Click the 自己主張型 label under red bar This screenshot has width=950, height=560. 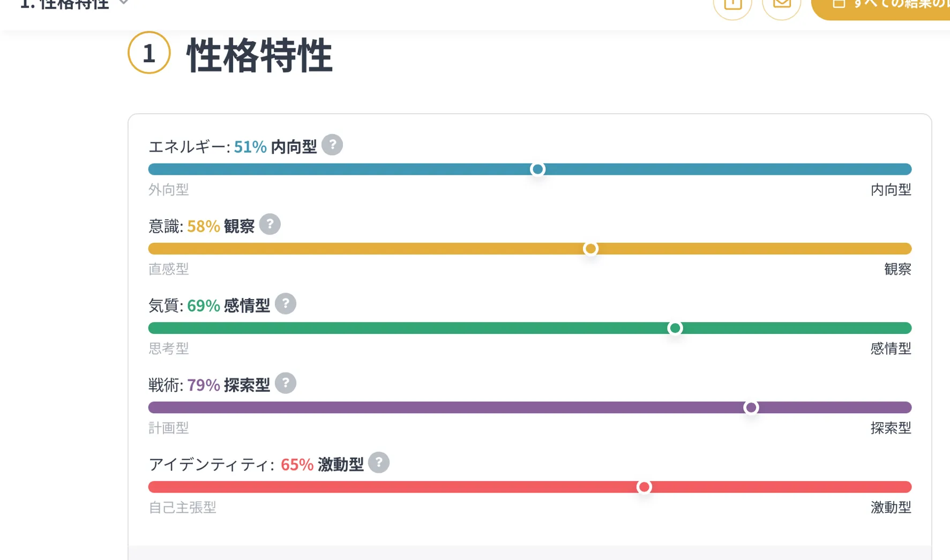(x=183, y=507)
